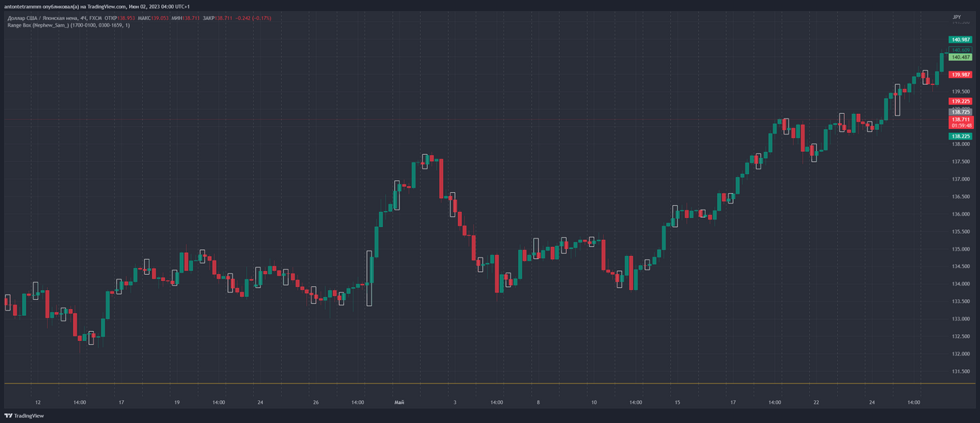
Task: Click the 14:00 label between 3 and 8
Action: tap(497, 402)
